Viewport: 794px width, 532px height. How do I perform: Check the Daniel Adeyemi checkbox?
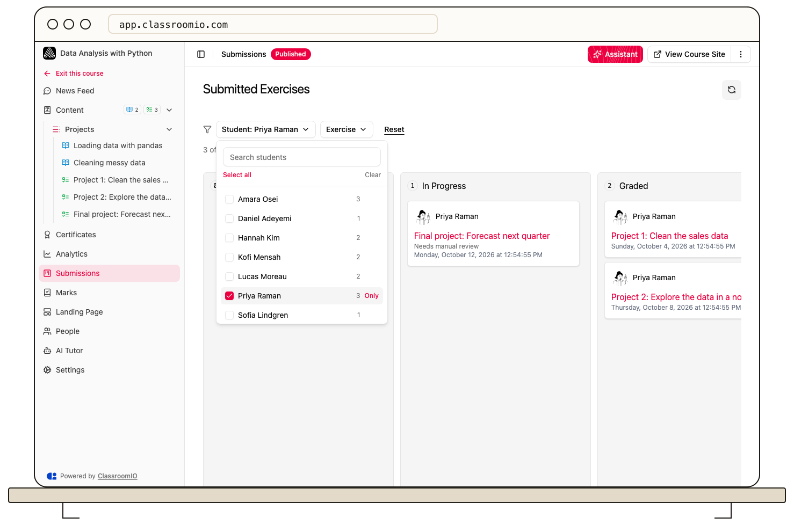[x=229, y=218]
